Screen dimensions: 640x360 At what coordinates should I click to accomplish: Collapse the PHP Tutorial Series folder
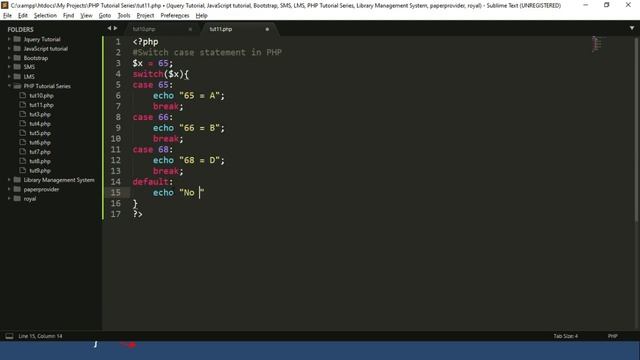pyautogui.click(x=9, y=86)
